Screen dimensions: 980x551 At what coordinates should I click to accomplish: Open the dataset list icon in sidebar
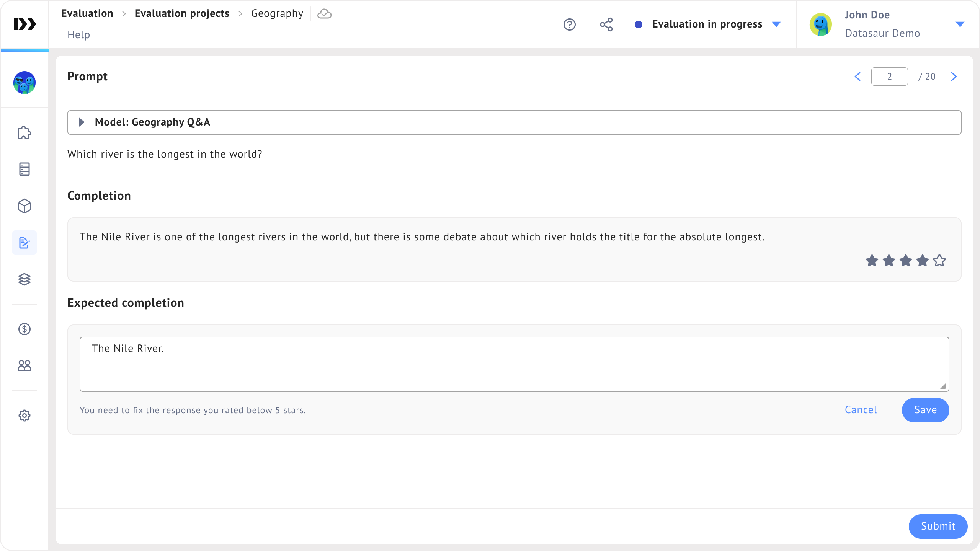coord(24,169)
